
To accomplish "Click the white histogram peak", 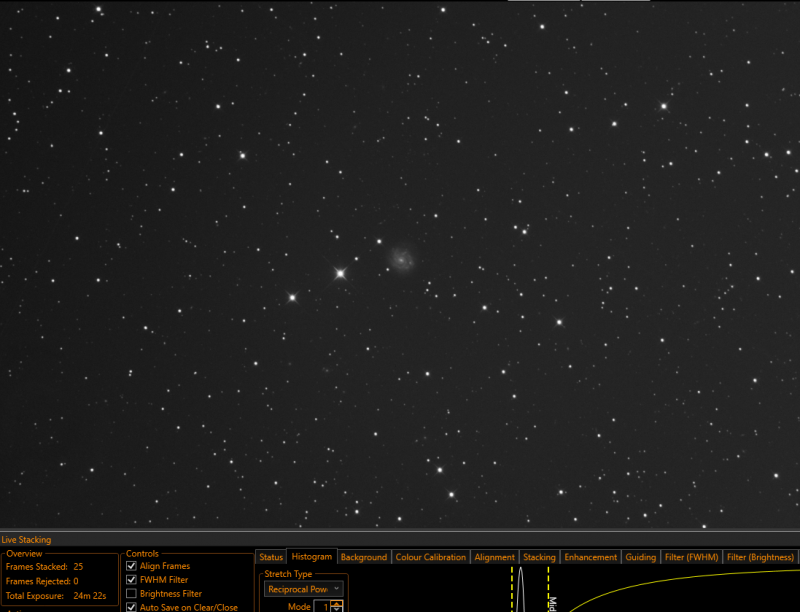I will coord(520,589).
